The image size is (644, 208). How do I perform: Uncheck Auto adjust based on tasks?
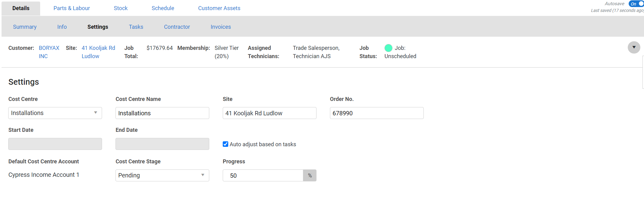pyautogui.click(x=225, y=144)
